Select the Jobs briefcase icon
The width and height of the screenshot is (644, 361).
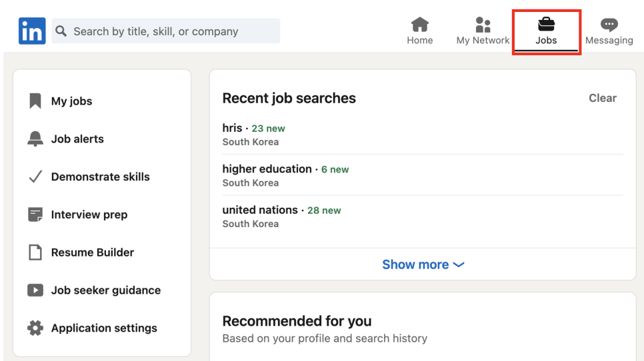tap(546, 24)
